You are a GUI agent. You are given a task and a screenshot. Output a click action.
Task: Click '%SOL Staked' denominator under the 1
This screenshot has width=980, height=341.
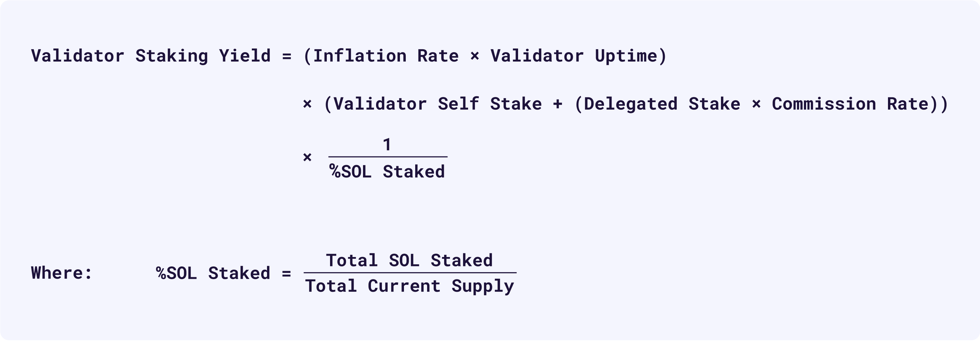[387, 172]
